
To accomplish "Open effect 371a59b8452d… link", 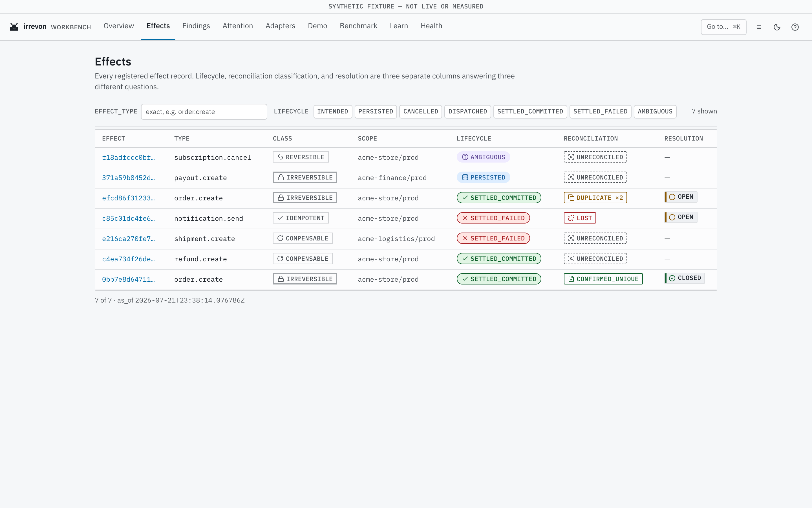I will [x=129, y=178].
